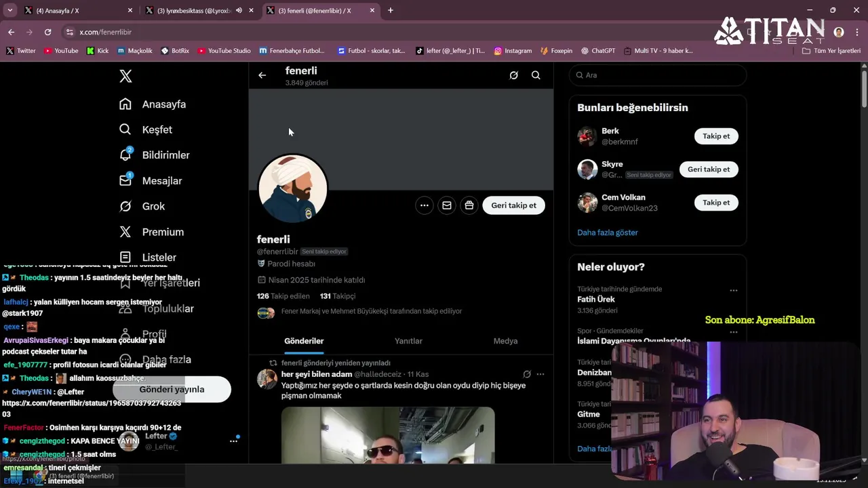Click the Premium X icon
Screen dimensions: 868x488
(x=125, y=232)
